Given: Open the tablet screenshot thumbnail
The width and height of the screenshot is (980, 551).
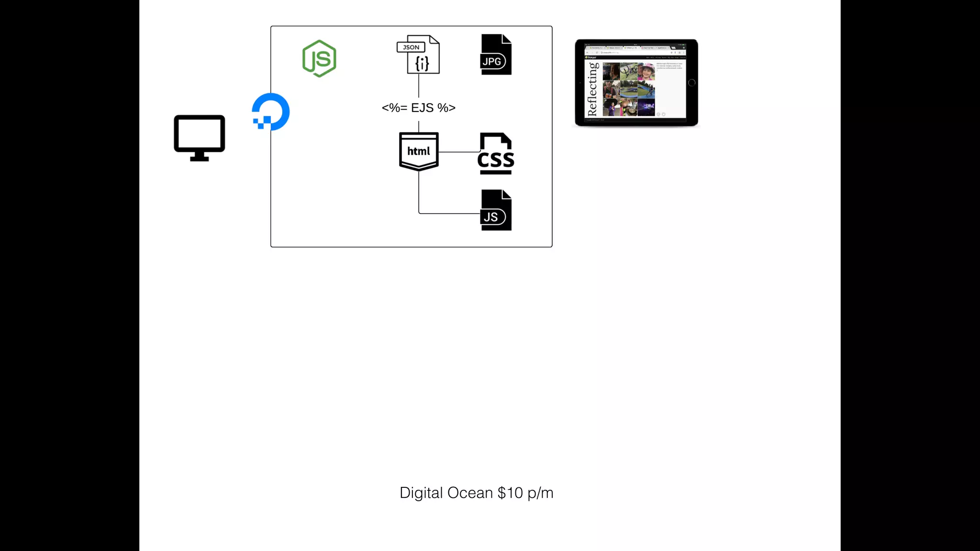Looking at the screenshot, I should point(636,83).
